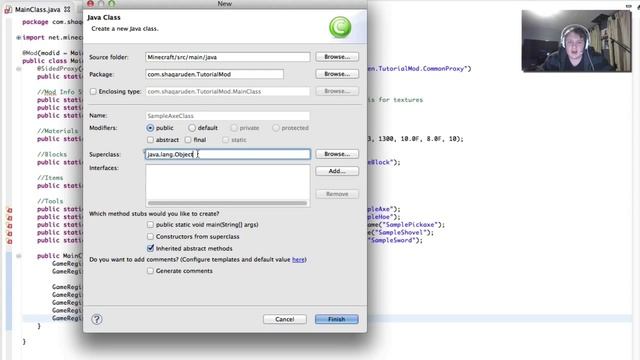Click Finish to create the class

pyautogui.click(x=337, y=319)
